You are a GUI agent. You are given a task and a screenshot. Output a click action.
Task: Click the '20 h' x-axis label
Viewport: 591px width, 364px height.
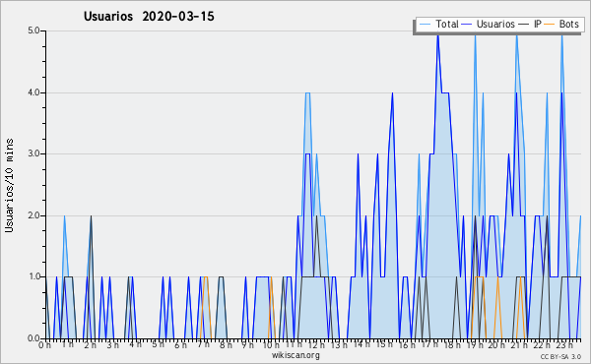point(497,345)
